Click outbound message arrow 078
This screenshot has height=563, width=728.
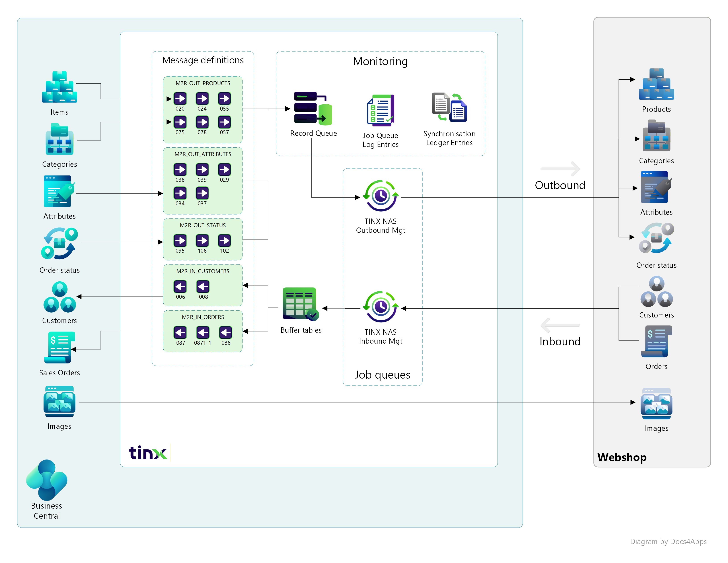coord(202,122)
